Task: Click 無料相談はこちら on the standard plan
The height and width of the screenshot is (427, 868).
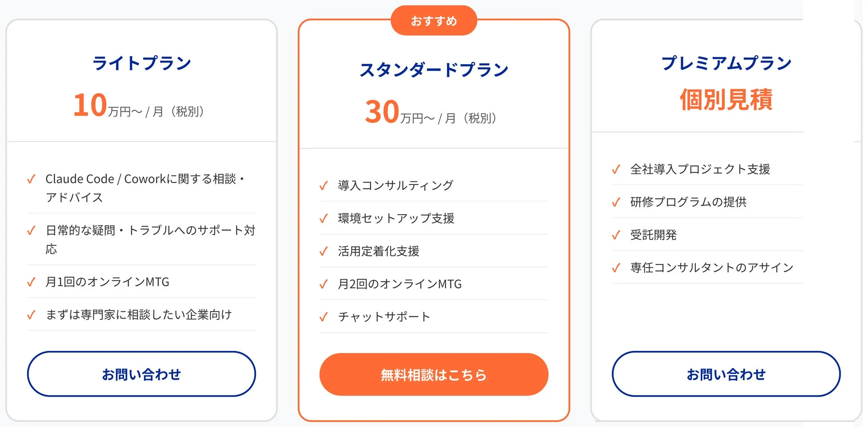Action: coord(433,374)
